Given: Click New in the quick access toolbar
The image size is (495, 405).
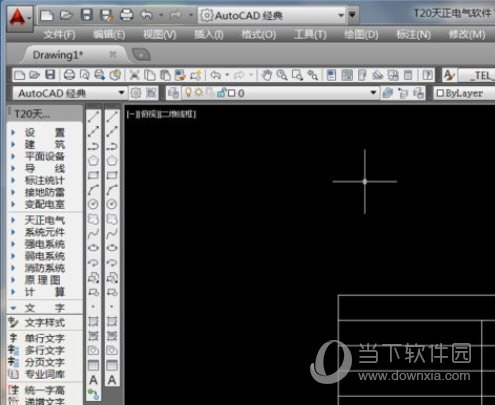Looking at the screenshot, I should coord(46,15).
